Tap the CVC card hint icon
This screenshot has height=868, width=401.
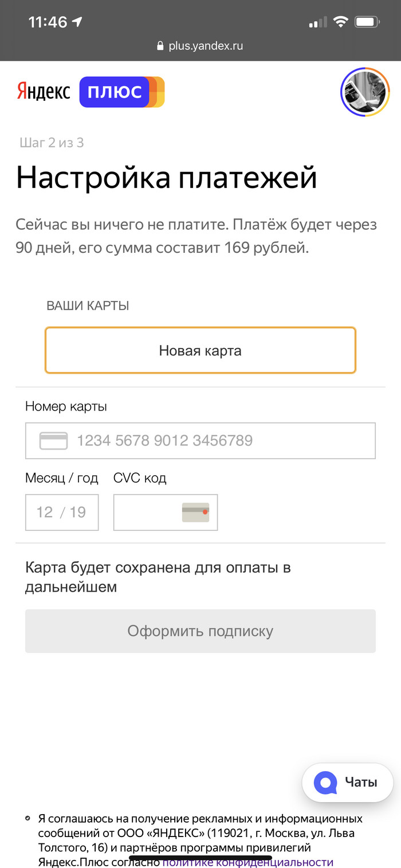coord(195,512)
